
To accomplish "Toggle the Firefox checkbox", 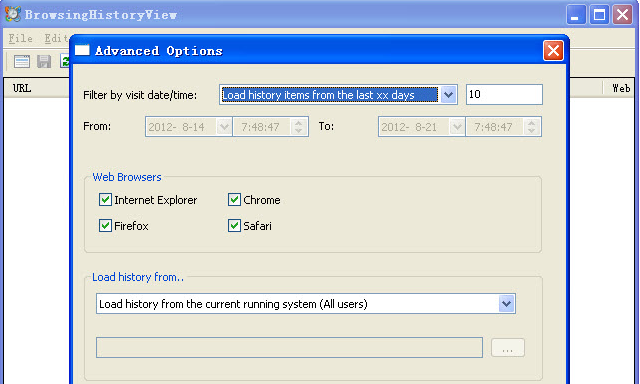I will [105, 225].
